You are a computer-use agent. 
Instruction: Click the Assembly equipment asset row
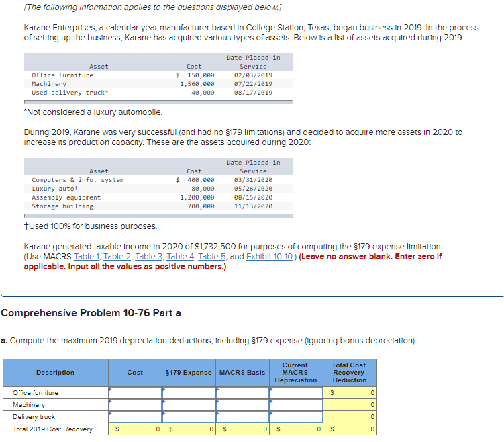[158, 197]
